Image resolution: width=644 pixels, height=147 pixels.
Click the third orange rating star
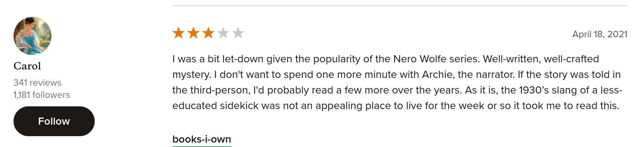tap(208, 33)
